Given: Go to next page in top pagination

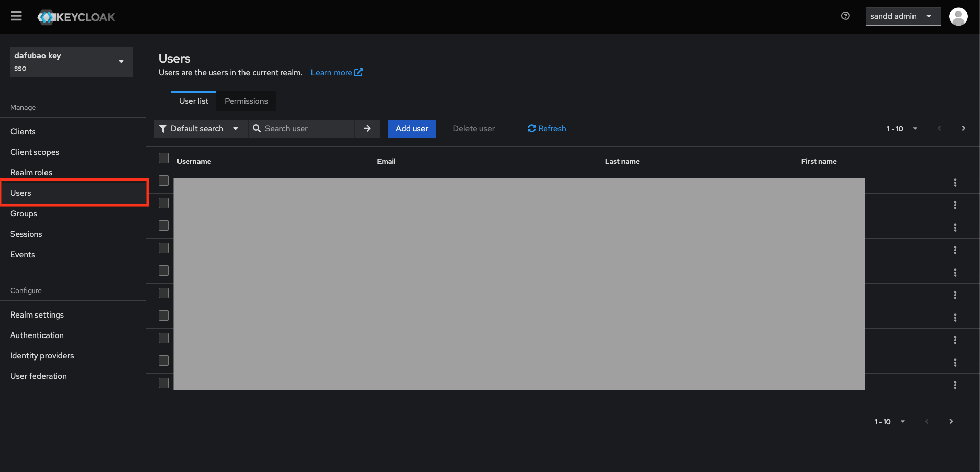Looking at the screenshot, I should click(x=963, y=129).
